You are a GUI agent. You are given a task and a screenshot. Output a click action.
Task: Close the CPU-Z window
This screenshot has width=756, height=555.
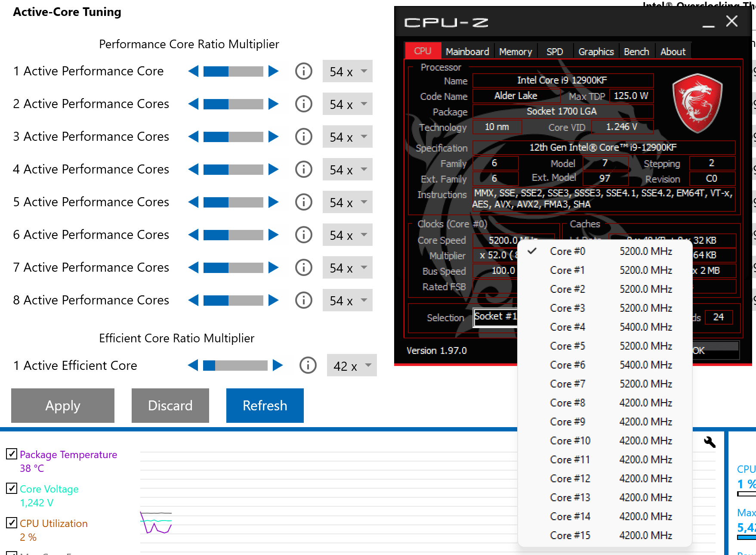tap(732, 21)
